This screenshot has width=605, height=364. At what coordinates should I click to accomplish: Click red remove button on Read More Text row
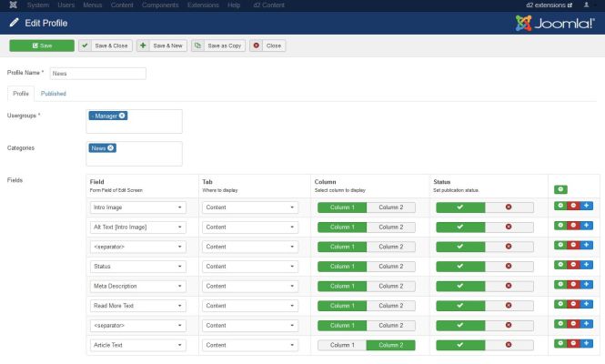point(573,304)
